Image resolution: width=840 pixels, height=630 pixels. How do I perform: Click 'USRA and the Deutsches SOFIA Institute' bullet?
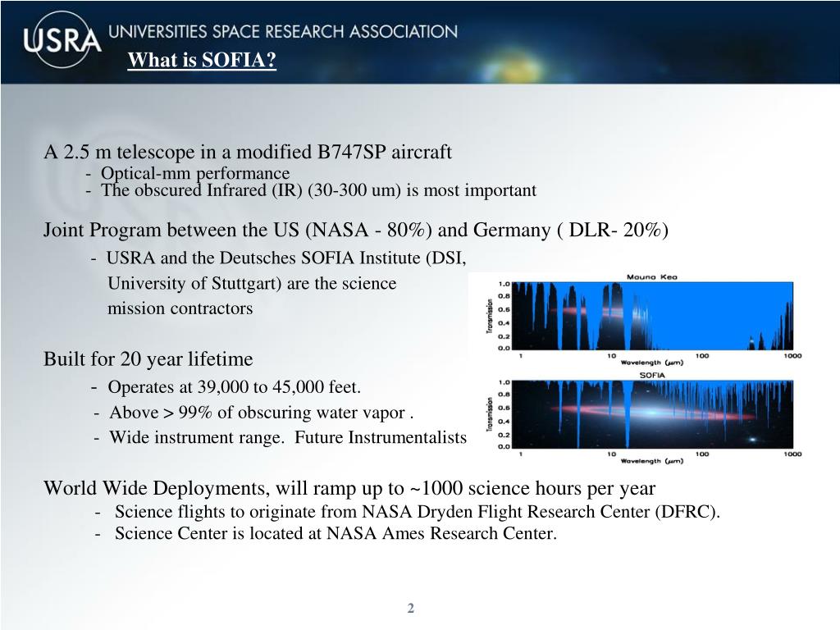[x=286, y=258]
